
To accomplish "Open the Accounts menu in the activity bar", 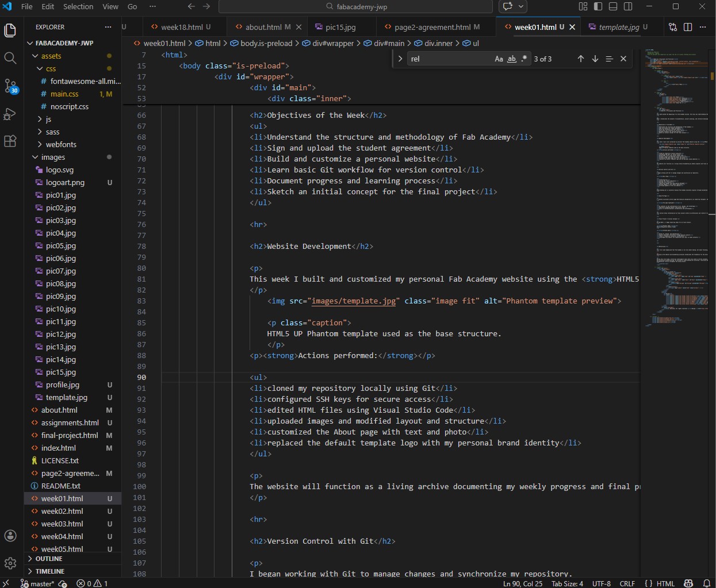I will tap(10, 536).
